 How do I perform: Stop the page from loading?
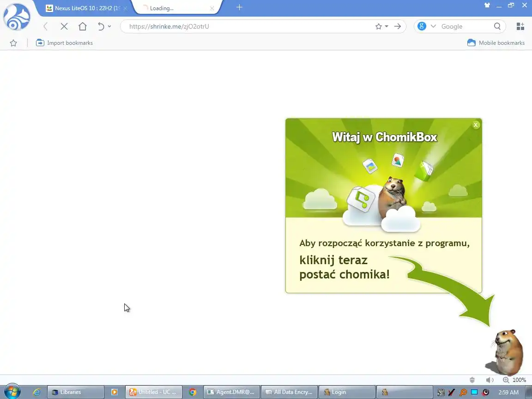[64, 26]
